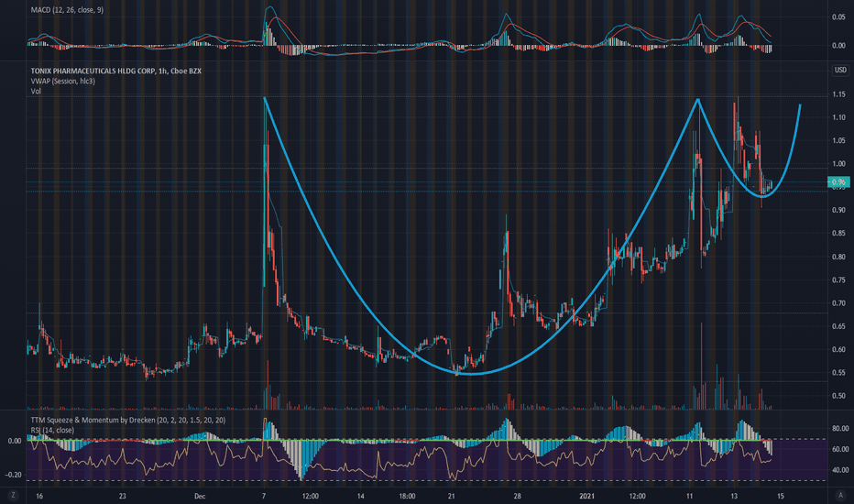
Task: Click the 0.50 price axis label
Action: point(838,396)
